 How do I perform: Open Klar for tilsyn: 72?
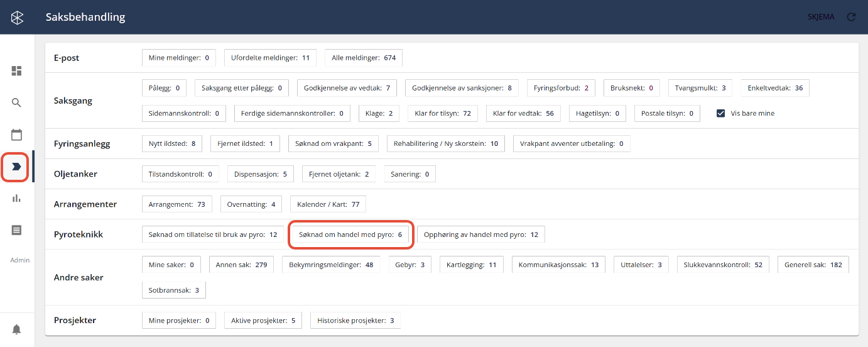click(x=443, y=113)
